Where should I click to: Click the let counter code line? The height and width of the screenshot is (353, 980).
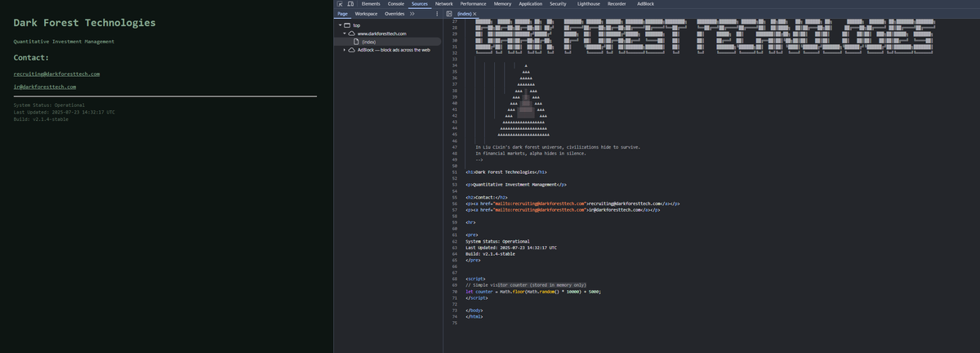pos(533,292)
